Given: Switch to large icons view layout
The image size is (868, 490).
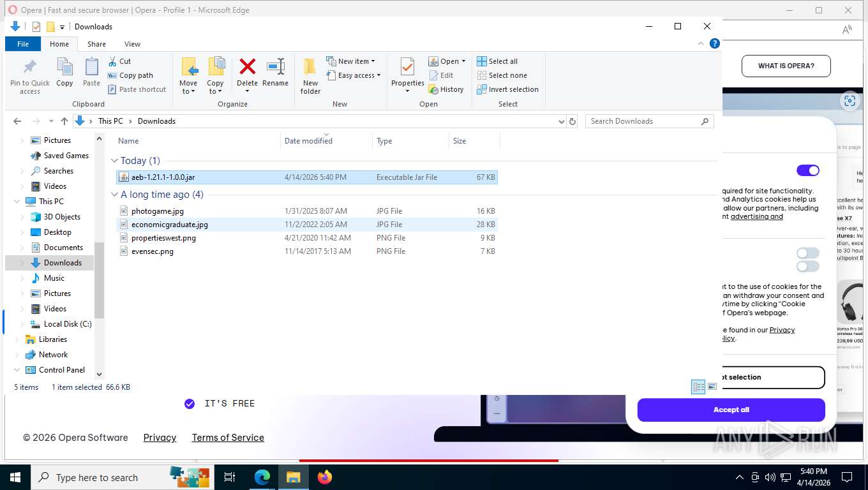Looking at the screenshot, I should (x=712, y=387).
